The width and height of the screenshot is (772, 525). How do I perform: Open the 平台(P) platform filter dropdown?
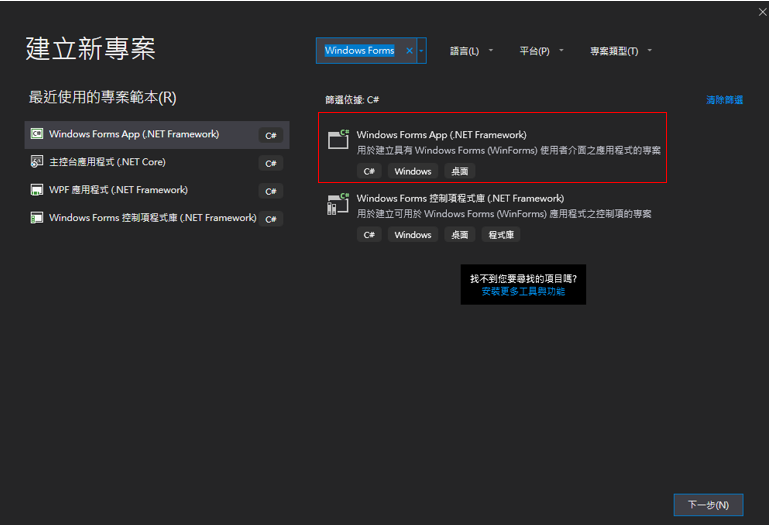tap(542, 51)
